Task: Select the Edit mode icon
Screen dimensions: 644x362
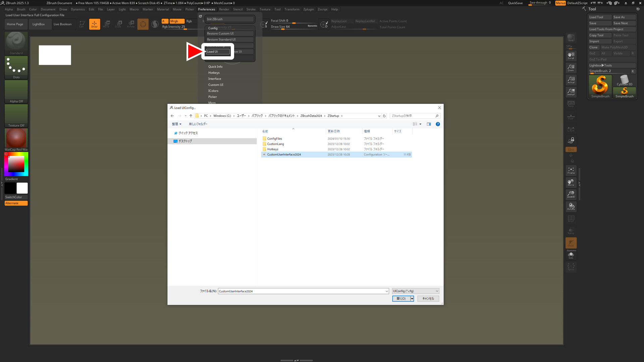Action: click(x=82, y=24)
